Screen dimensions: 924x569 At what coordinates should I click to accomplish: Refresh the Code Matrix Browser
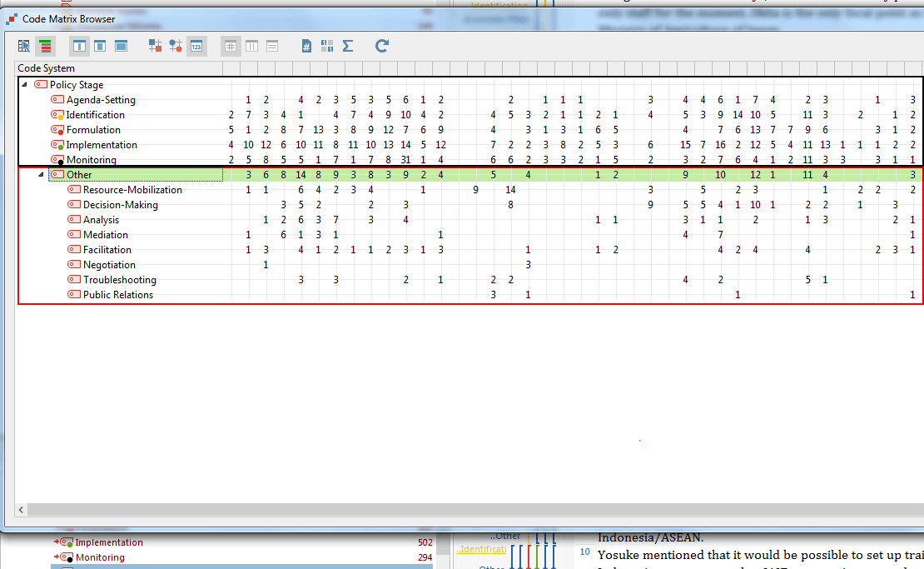382,46
